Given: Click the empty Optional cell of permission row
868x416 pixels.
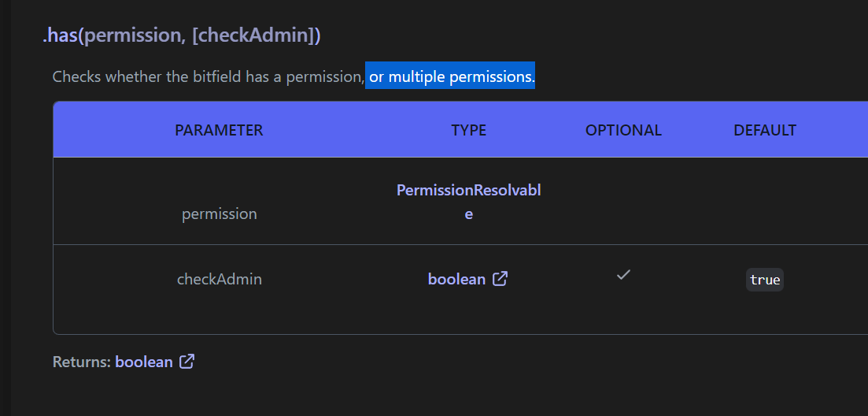Looking at the screenshot, I should click(x=623, y=201).
